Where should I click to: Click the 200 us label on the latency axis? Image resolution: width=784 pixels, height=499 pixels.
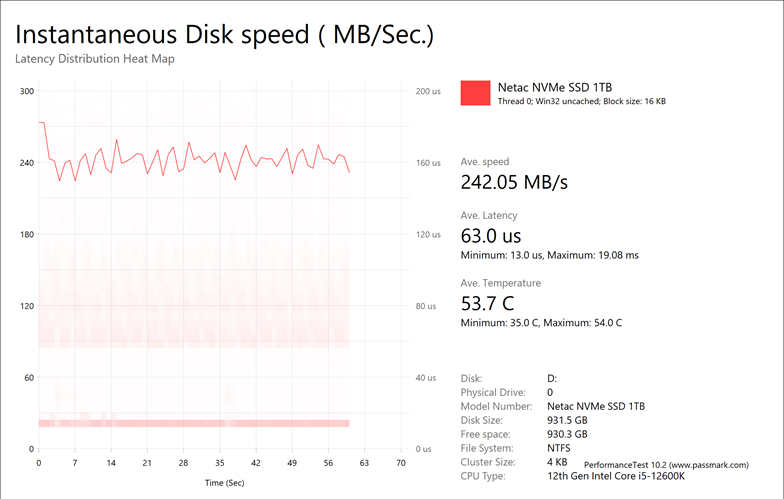click(428, 91)
